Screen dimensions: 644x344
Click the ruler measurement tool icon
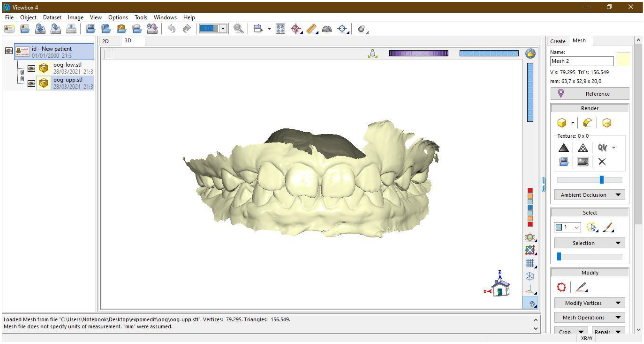(311, 29)
